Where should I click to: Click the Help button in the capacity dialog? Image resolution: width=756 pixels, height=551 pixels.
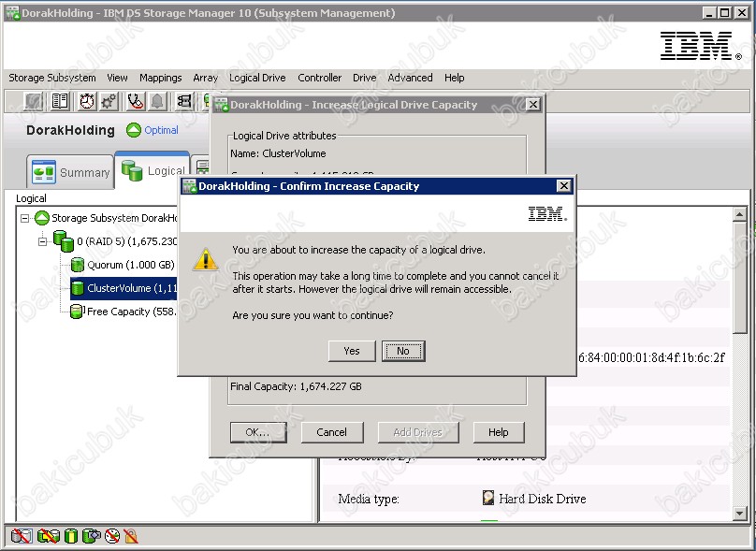[x=499, y=432]
